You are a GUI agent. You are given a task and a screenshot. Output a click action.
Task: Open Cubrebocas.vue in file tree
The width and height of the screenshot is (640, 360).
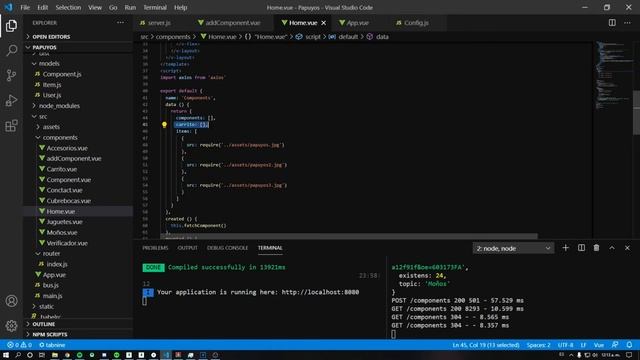69,201
